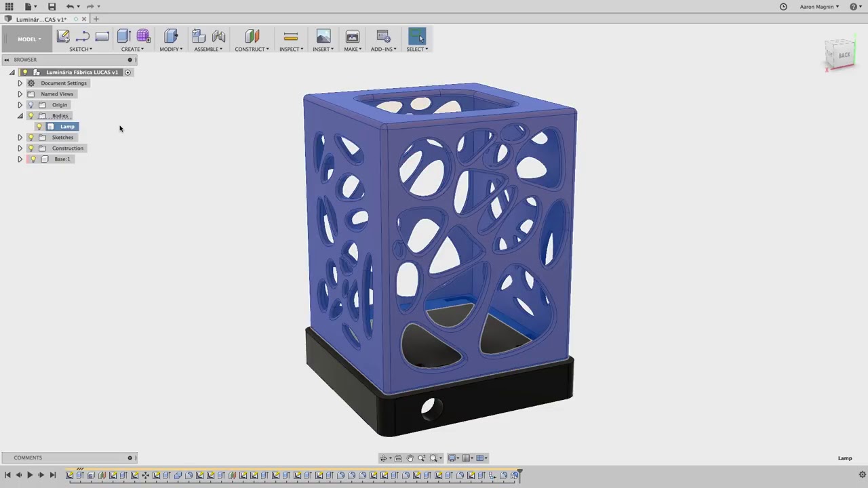
Task: Click the Save icon in top bar
Action: click(x=52, y=7)
